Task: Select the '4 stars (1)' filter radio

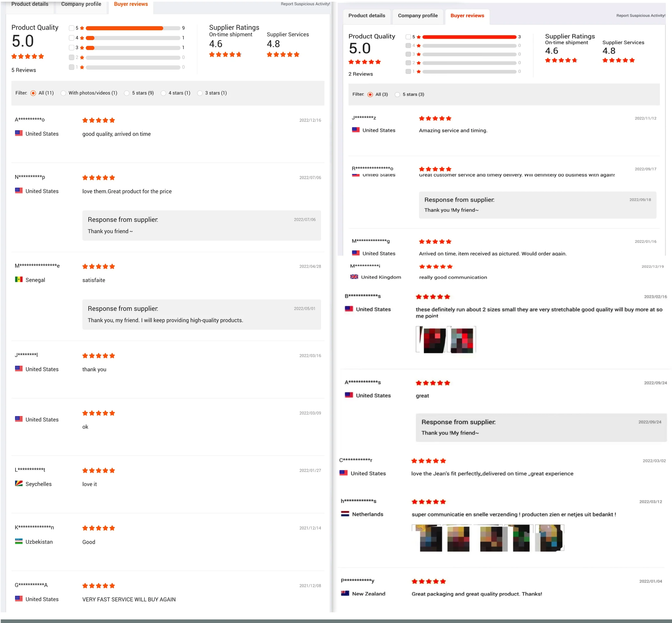Action: pos(164,93)
